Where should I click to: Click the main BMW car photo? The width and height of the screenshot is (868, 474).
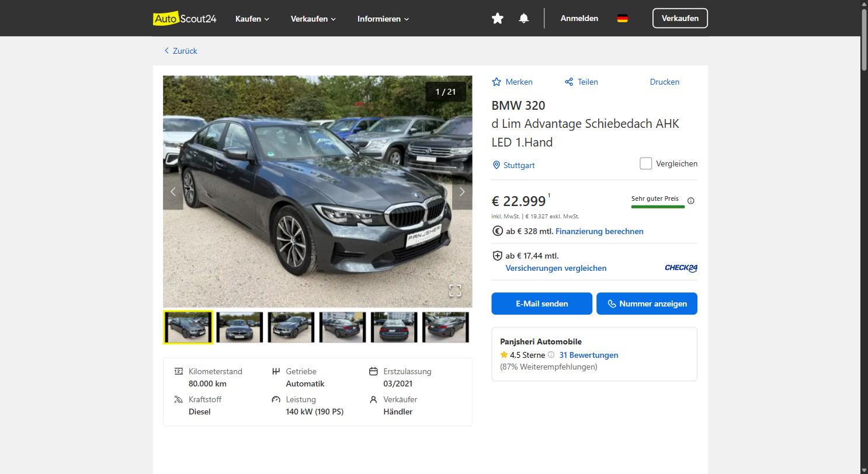(x=317, y=191)
